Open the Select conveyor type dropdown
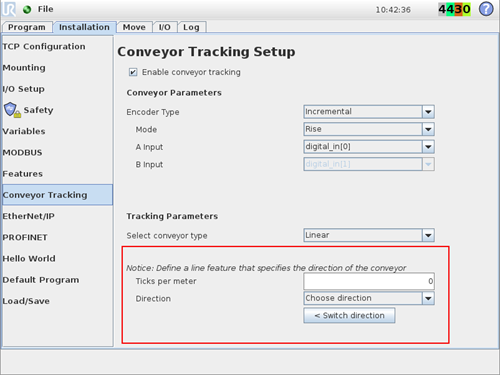This screenshot has width=500, height=375. 369,235
